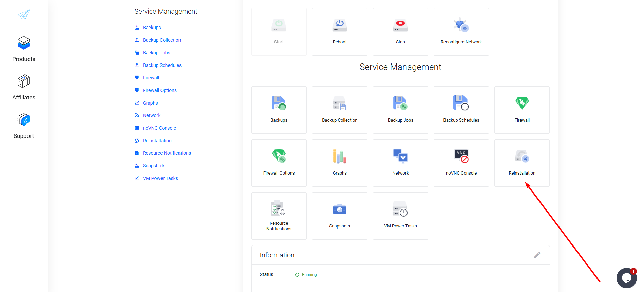Open the Backups tile icon
This screenshot has width=644, height=292.
click(279, 103)
